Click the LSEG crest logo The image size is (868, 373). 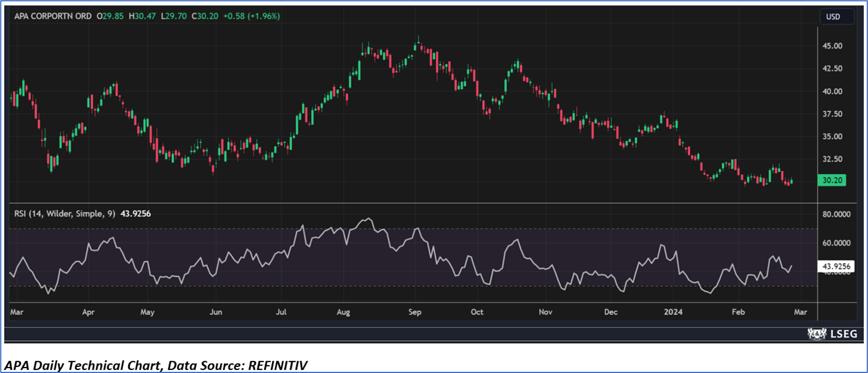tap(817, 333)
